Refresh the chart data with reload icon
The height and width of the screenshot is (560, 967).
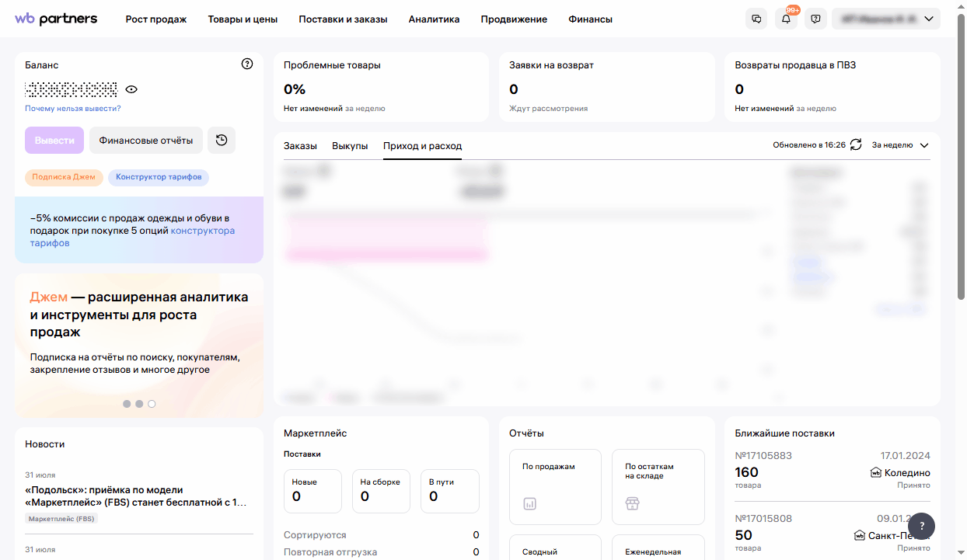[x=856, y=145]
